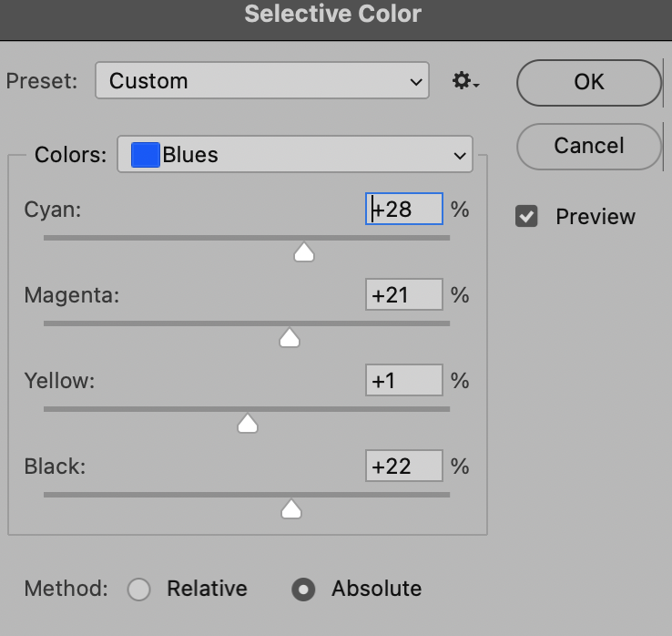Click the chevron arrow of Preset dropdown
Image resolution: width=672 pixels, height=636 pixels.
(x=416, y=81)
